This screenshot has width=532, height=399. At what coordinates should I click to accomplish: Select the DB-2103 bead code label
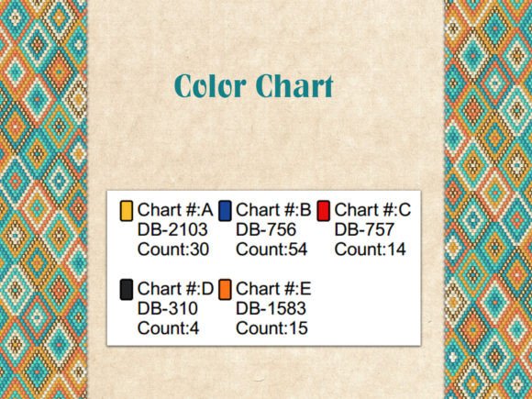click(x=172, y=229)
